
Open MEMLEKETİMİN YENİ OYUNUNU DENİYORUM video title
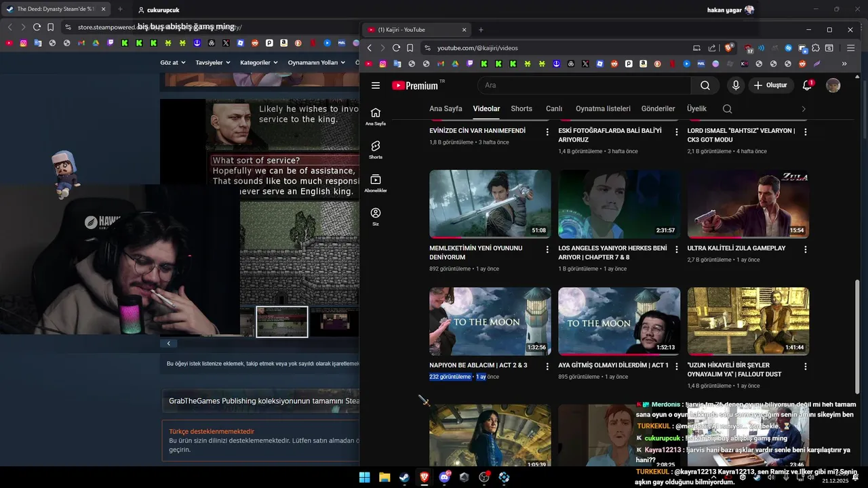(x=476, y=253)
